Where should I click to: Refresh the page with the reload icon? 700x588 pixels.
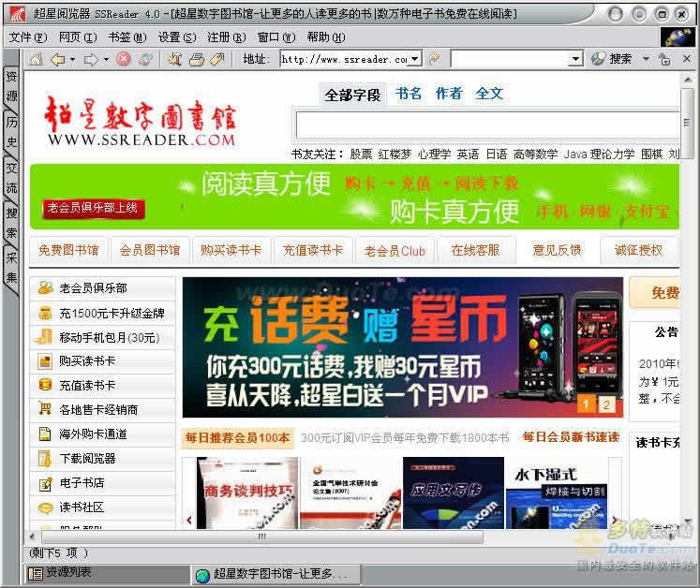tap(145, 59)
